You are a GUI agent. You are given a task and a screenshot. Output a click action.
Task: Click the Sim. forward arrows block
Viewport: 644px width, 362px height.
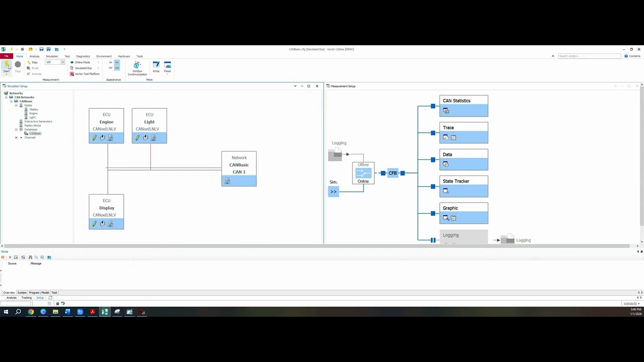333,192
